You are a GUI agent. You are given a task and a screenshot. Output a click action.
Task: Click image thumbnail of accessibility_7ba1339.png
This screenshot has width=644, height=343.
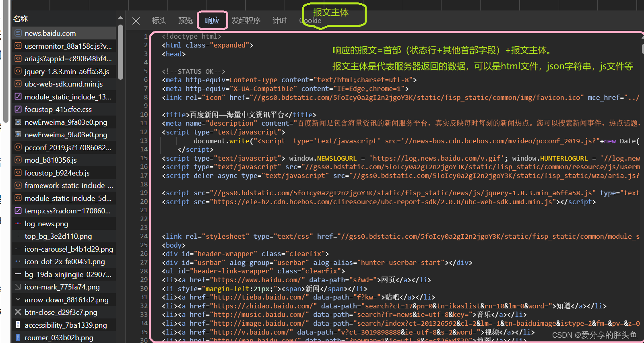tap(18, 325)
